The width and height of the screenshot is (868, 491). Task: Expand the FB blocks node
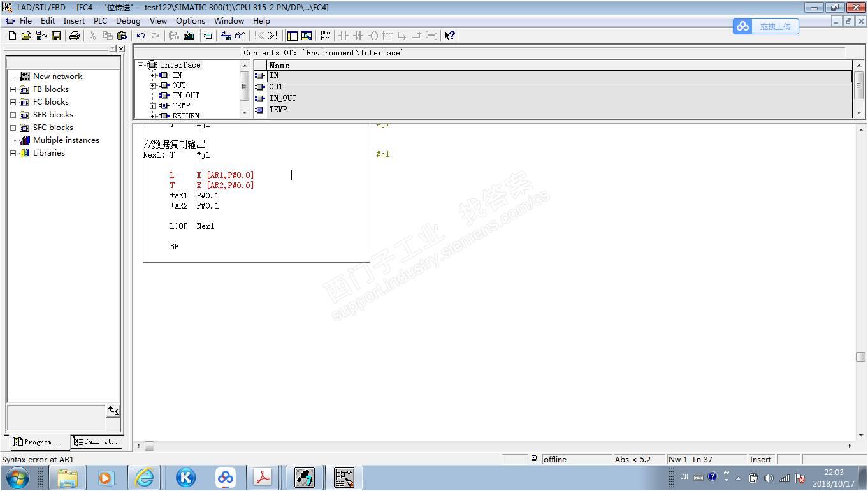(13, 89)
